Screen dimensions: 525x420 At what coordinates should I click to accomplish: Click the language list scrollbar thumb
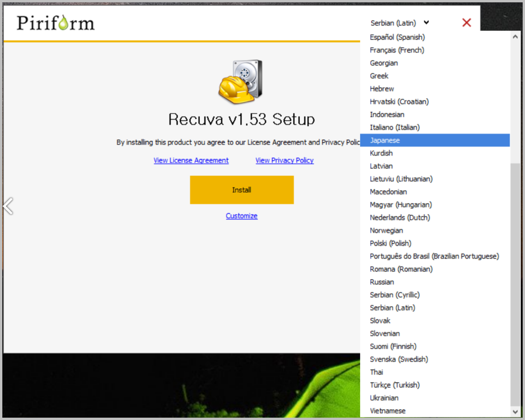(x=515, y=285)
